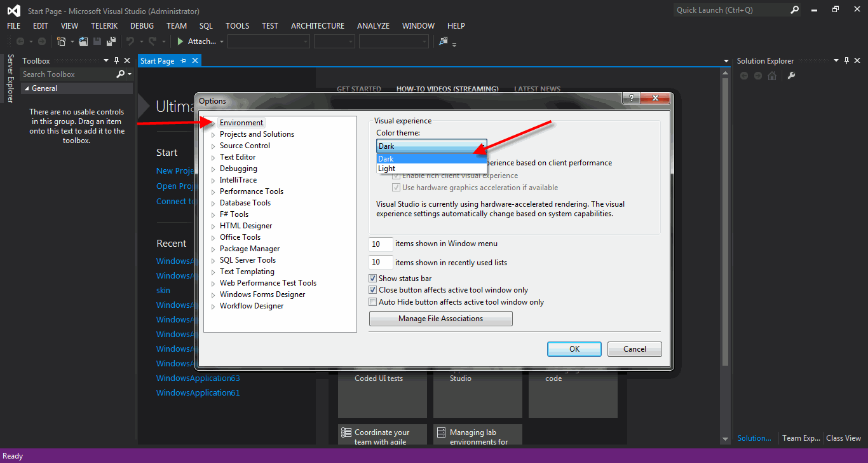This screenshot has height=463, width=868.
Task: Open the ARCHITECTURE menu
Action: pyautogui.click(x=318, y=26)
